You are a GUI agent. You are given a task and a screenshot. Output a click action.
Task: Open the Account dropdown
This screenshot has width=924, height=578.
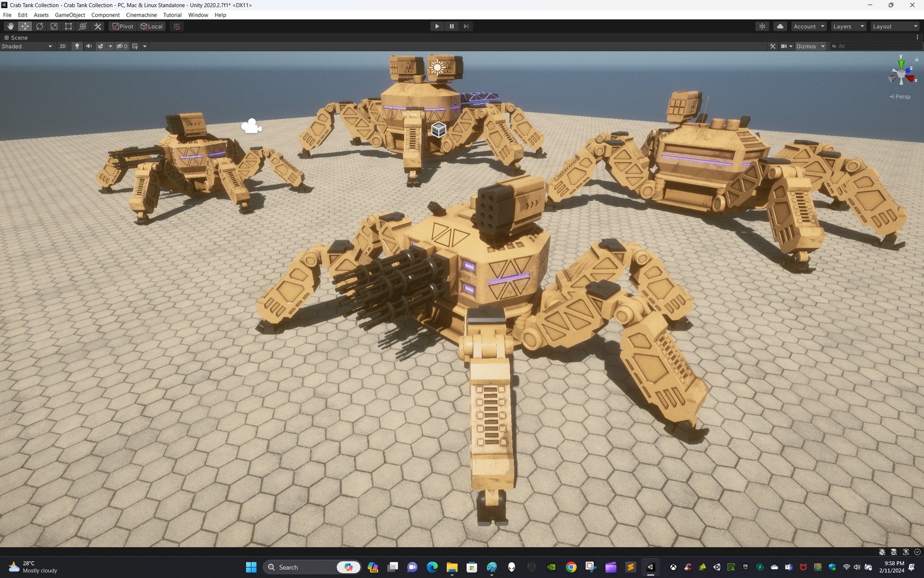808,26
